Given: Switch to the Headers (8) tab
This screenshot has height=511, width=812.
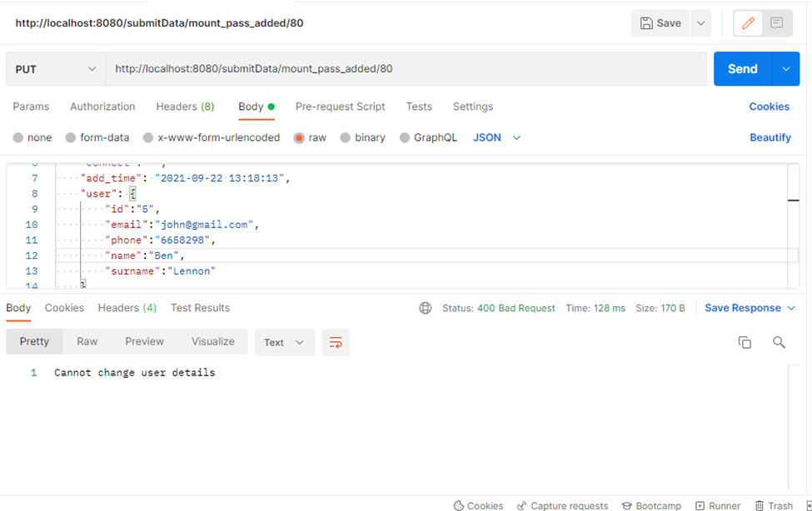Looking at the screenshot, I should click(x=185, y=107).
